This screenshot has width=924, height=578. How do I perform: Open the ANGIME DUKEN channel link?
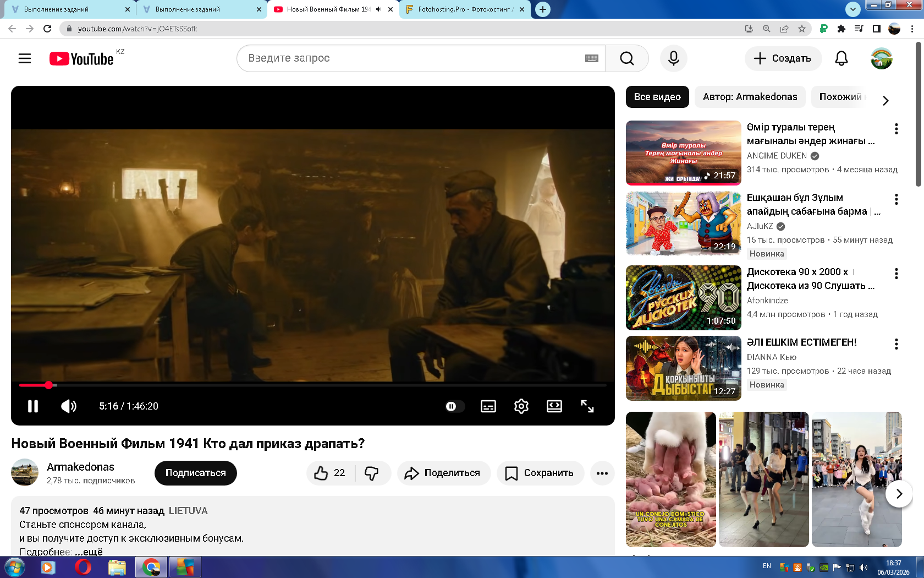pos(777,156)
